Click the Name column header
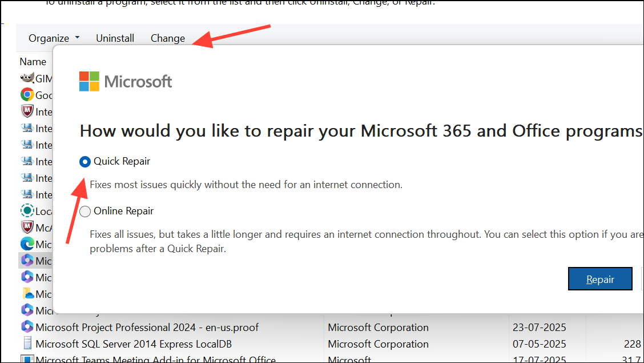The height and width of the screenshot is (363, 644). click(x=33, y=62)
